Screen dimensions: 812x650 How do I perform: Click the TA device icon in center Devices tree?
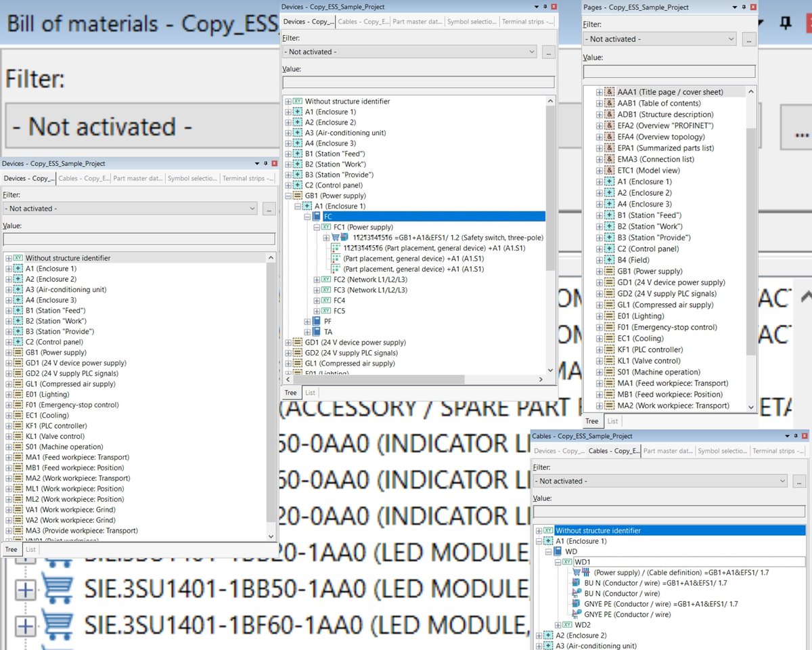(317, 332)
